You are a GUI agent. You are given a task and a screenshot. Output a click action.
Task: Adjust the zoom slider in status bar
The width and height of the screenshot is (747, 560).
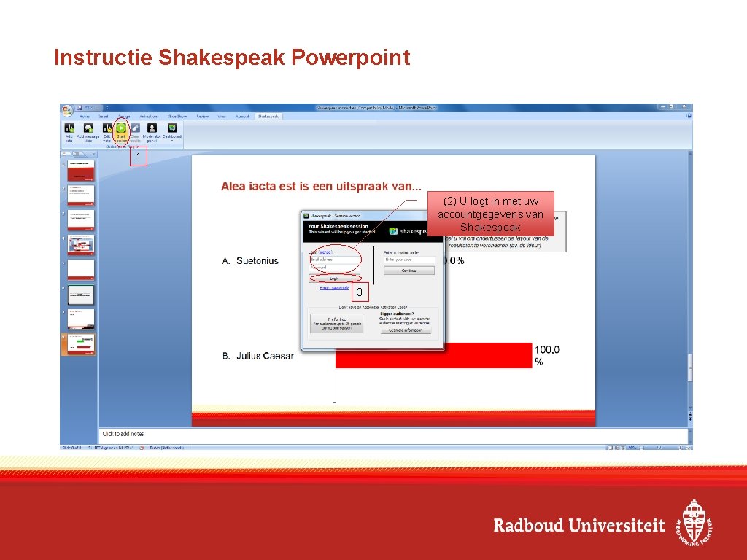(659, 448)
